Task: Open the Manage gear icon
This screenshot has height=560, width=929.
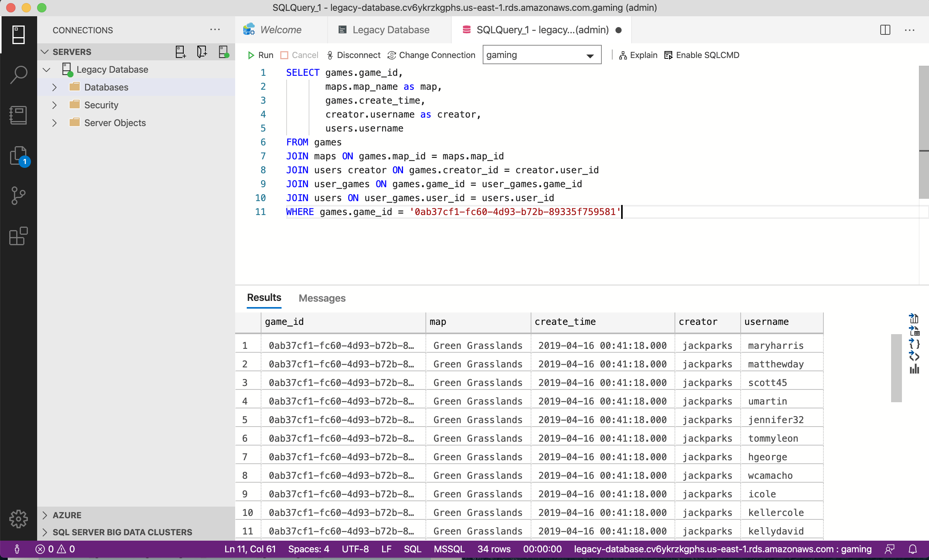Action: [19, 519]
